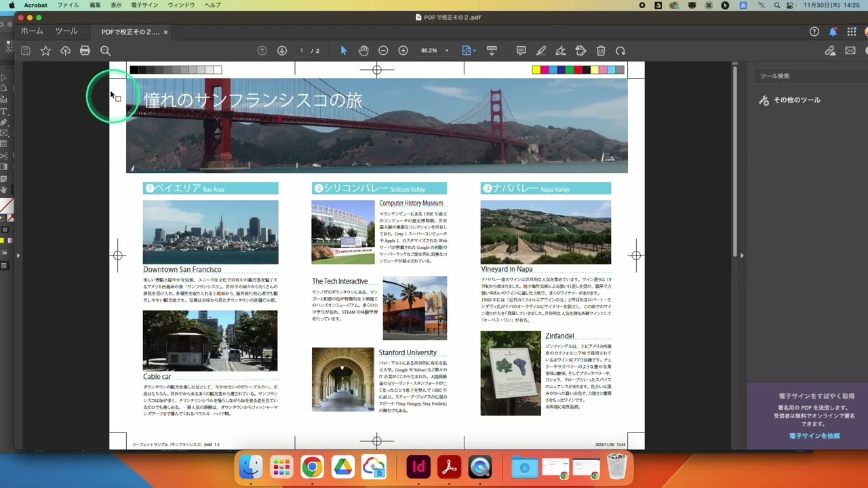The height and width of the screenshot is (488, 868).
Task: Click the page number input field
Action: coord(302,51)
